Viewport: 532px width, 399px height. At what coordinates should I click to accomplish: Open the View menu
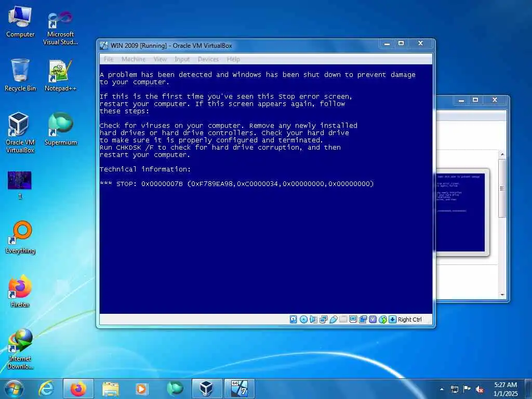pos(160,59)
